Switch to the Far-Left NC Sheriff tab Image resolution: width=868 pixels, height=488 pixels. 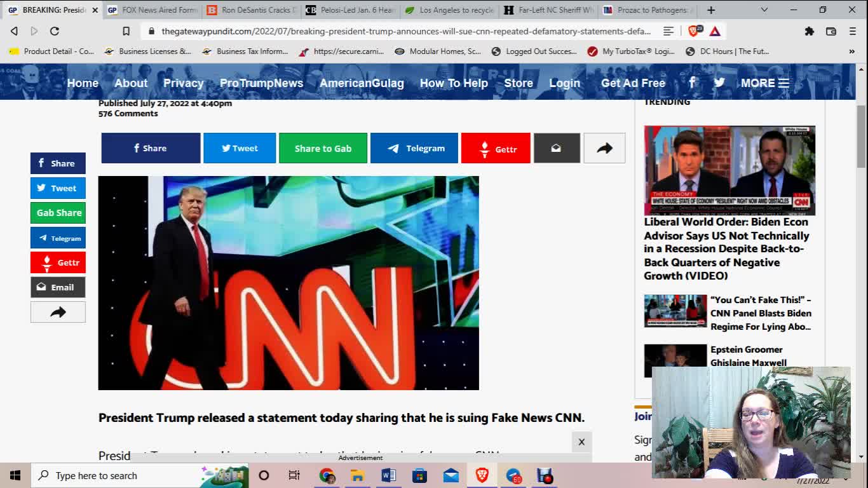[549, 10]
